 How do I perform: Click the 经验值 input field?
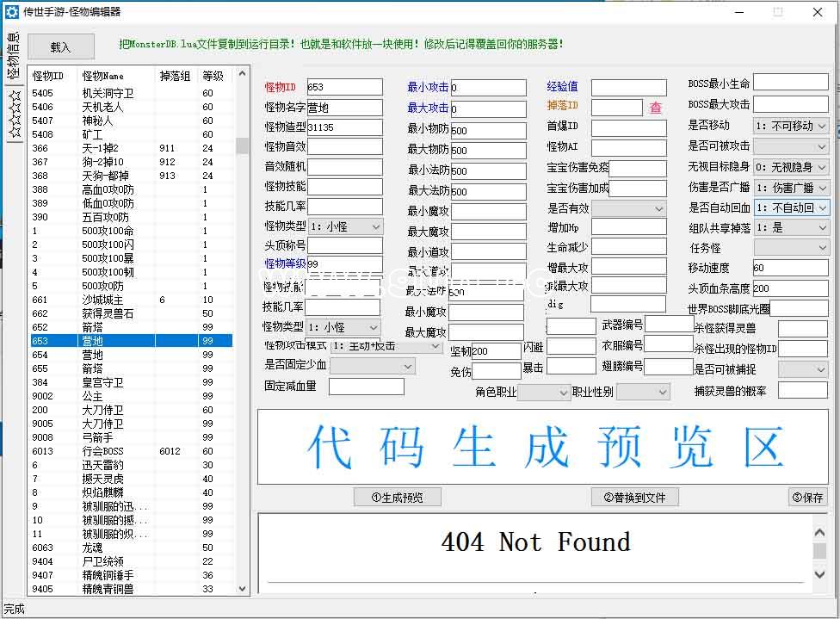629,87
